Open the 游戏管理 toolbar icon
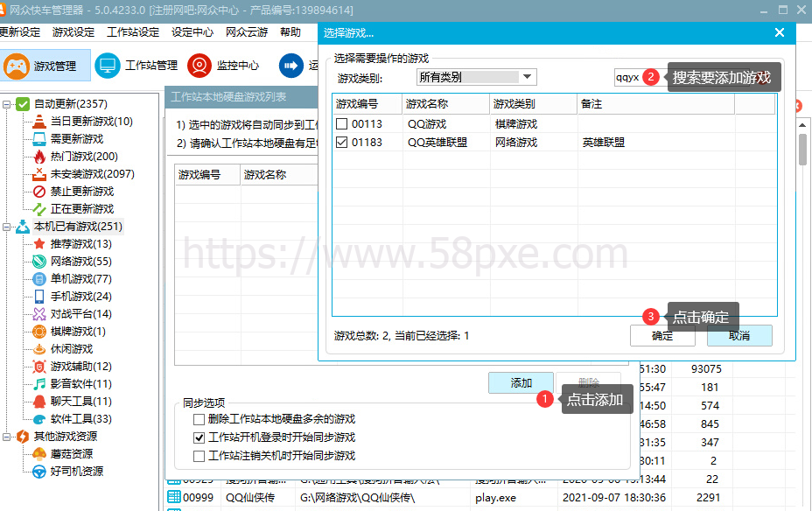Viewport: 812px width, 511px height. [x=17, y=66]
